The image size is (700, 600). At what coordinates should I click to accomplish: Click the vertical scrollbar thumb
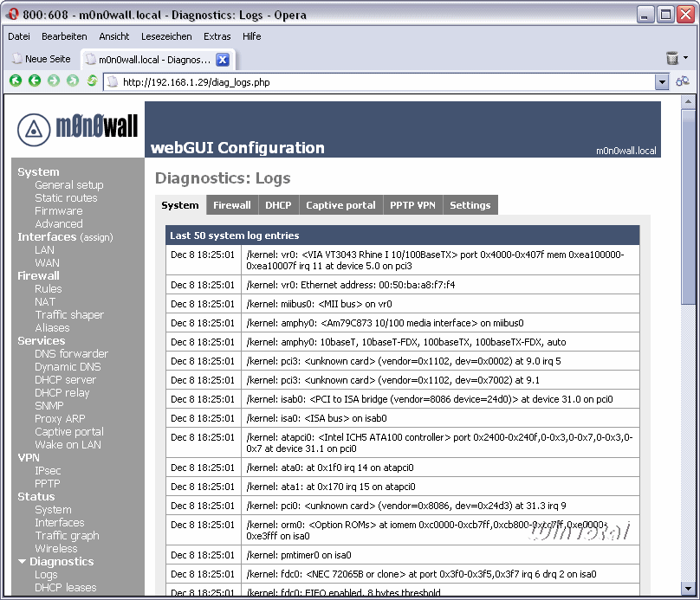coord(689,207)
